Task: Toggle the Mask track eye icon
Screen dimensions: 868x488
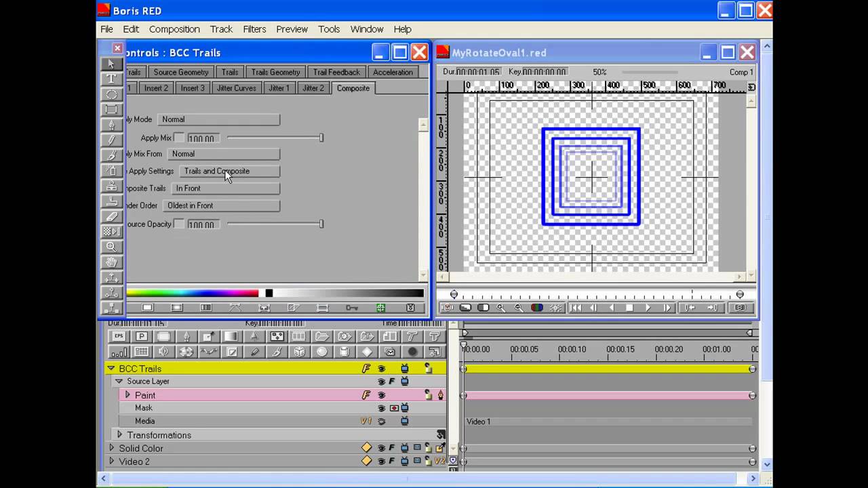Action: pos(381,408)
